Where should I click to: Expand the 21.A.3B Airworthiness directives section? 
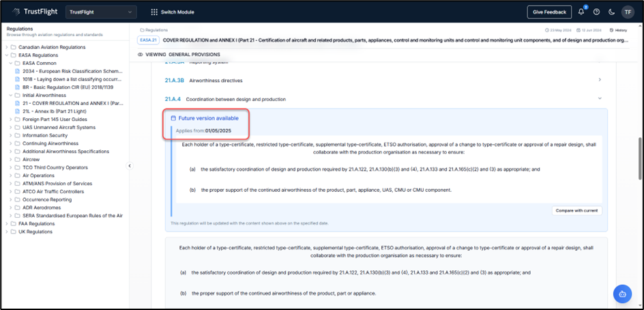(600, 80)
